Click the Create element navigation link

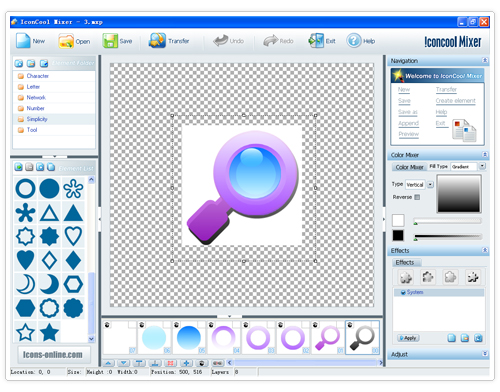pos(455,101)
